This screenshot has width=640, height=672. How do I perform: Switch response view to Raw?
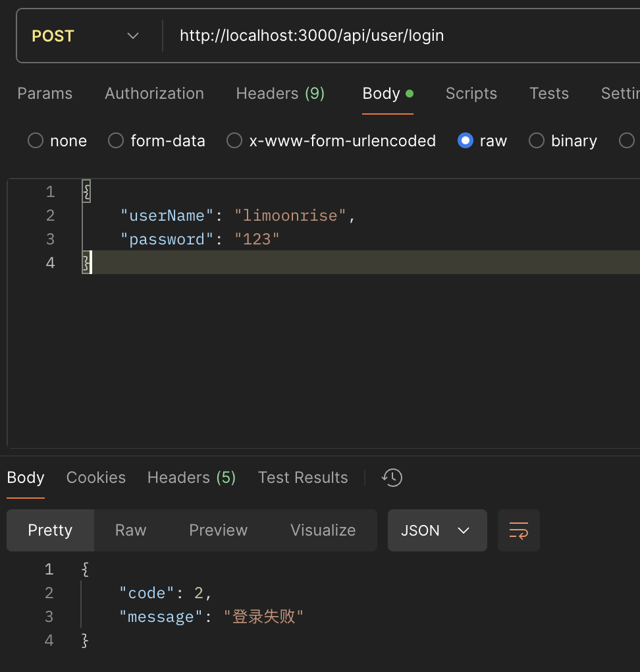130,530
